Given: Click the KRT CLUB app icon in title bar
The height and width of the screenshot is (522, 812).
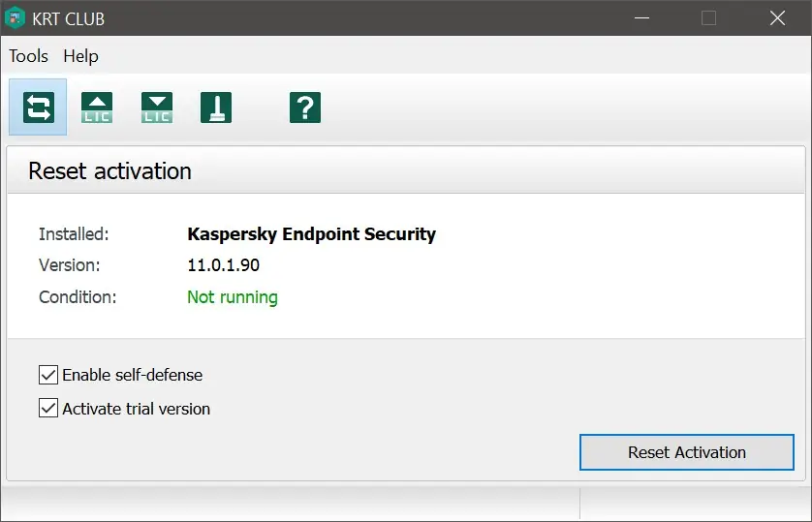Looking at the screenshot, I should coord(16,18).
